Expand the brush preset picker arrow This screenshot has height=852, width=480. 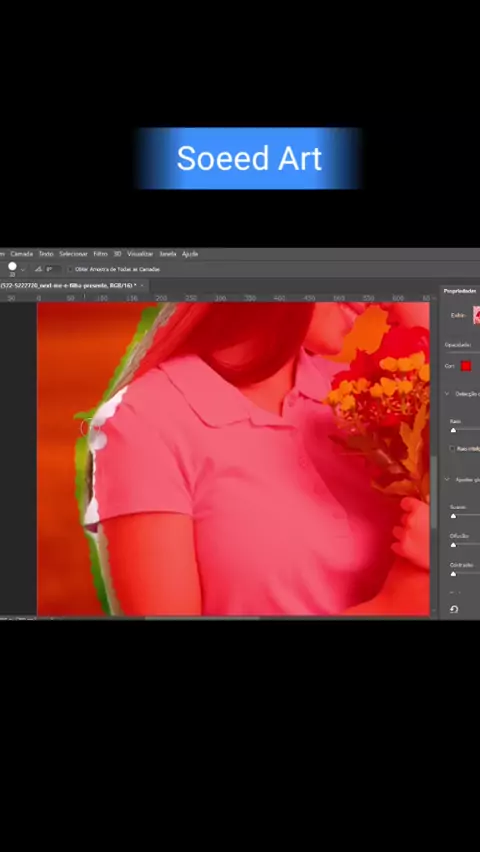click(23, 270)
